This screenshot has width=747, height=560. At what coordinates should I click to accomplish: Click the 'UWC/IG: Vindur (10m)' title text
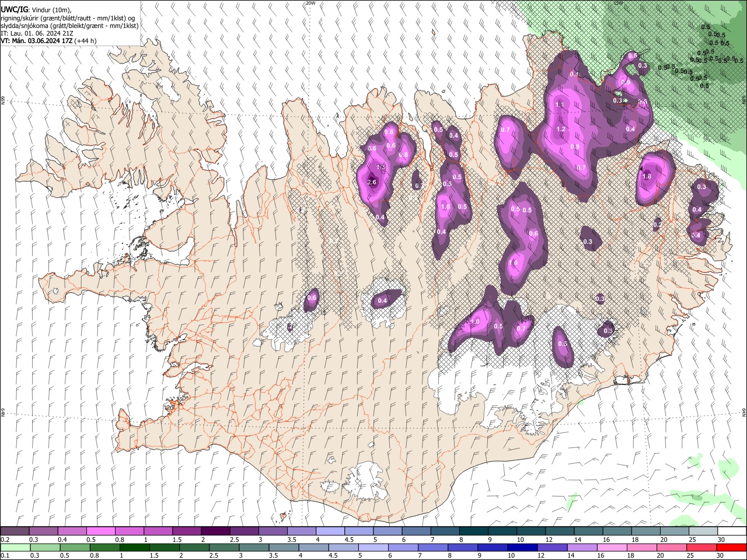tap(36, 10)
